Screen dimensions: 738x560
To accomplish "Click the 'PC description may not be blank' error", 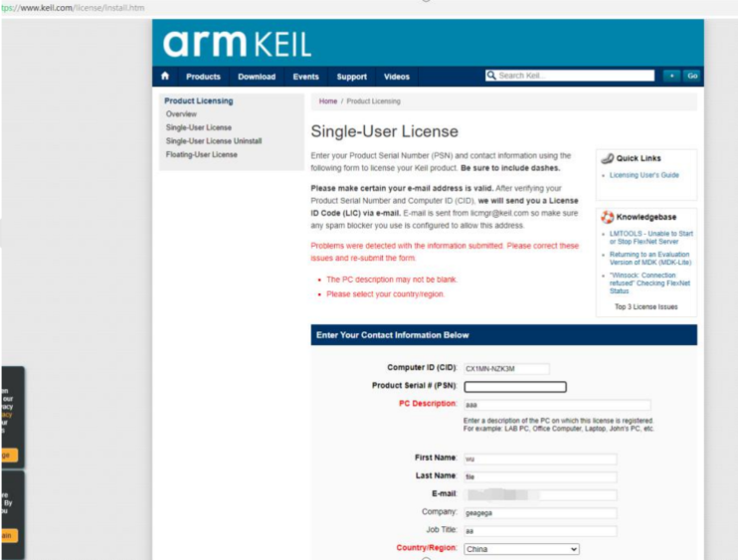I will point(392,280).
